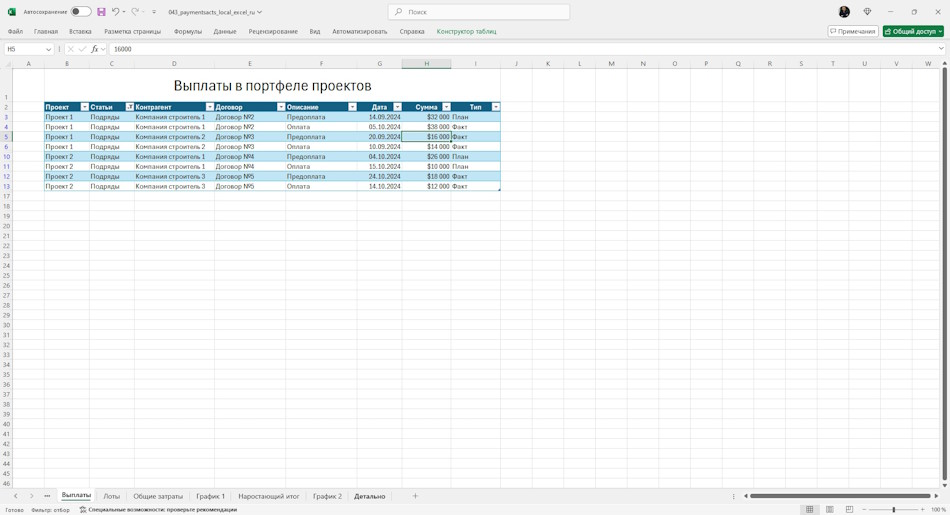Toggle the Автосохранение switch
Screen dimensions: 950x515
point(81,12)
